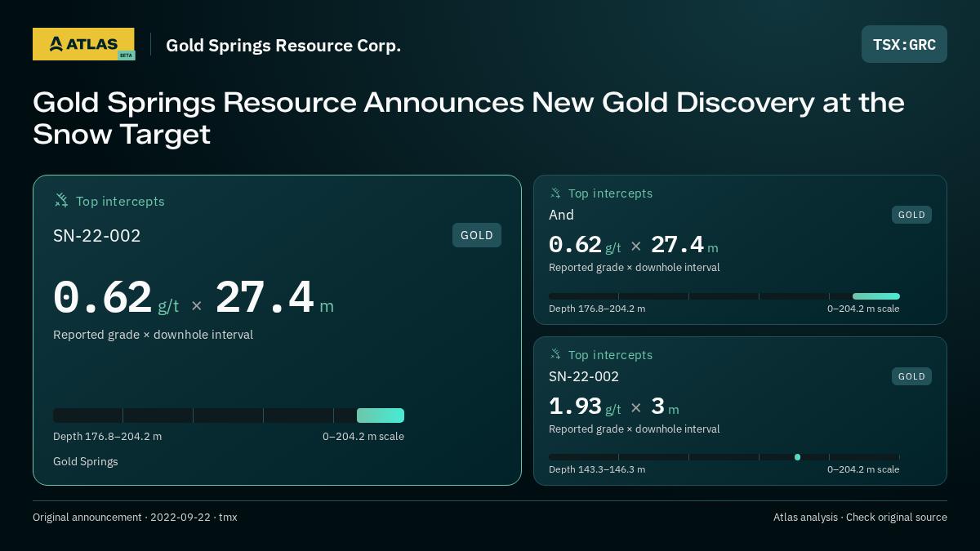Click 'Depth 143.3–146.3 m' text
The image size is (980, 551).
[597, 469]
